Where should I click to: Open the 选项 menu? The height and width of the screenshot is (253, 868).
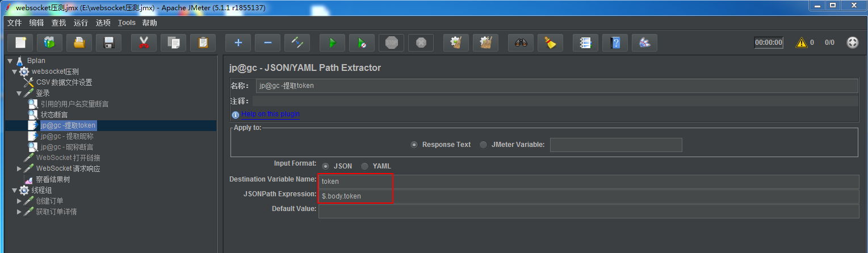pos(103,23)
